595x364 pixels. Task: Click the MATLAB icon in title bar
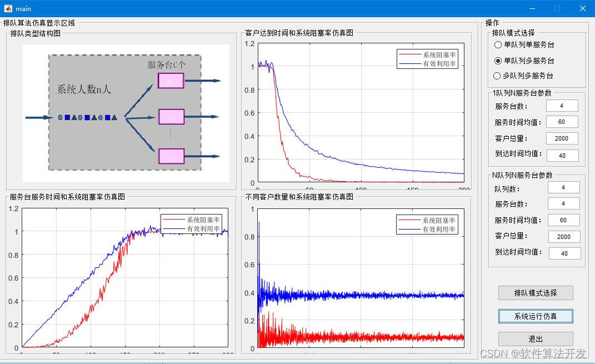(8, 8)
